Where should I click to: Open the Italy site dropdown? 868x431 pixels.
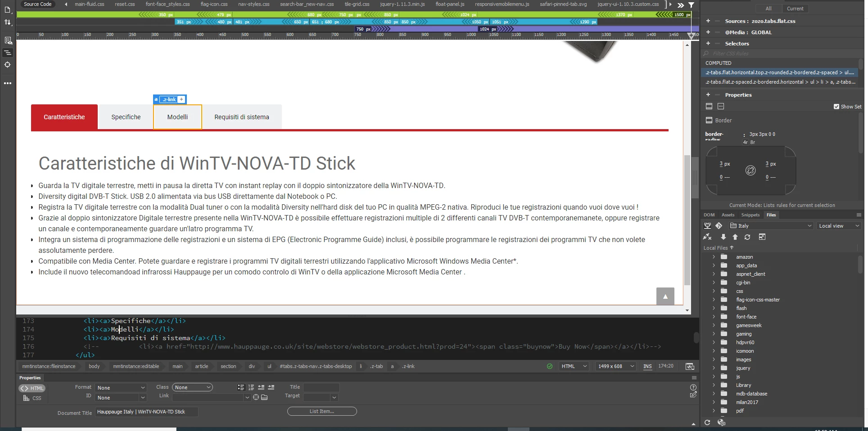pos(771,226)
